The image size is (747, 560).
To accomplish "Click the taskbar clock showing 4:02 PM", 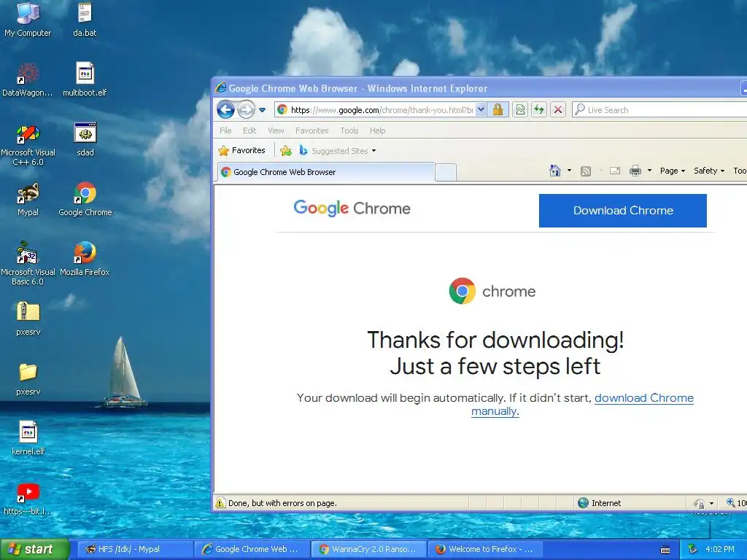I will (x=720, y=549).
